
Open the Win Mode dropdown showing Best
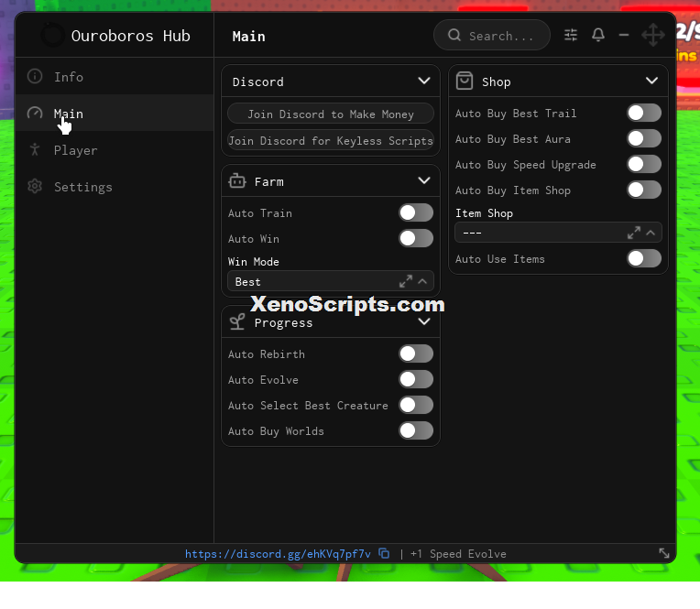[331, 281]
